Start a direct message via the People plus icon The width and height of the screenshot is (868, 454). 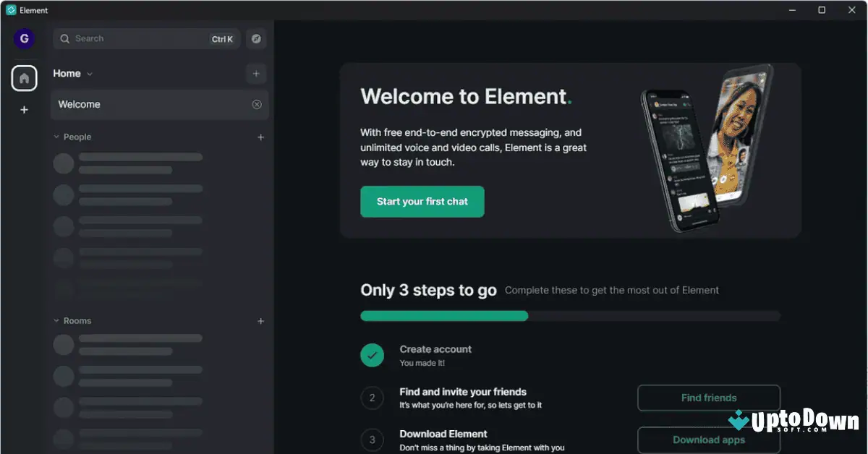tap(260, 137)
